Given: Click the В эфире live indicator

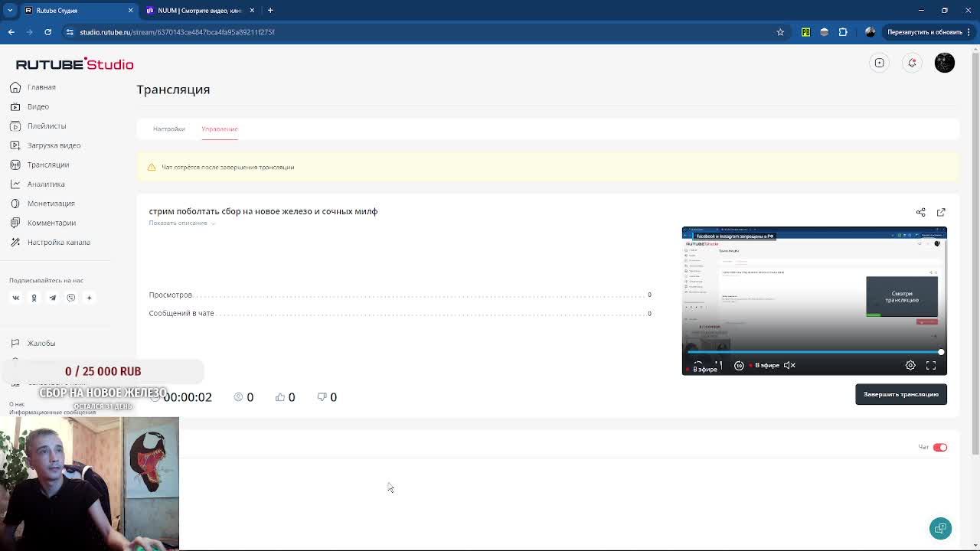Looking at the screenshot, I should coord(763,365).
